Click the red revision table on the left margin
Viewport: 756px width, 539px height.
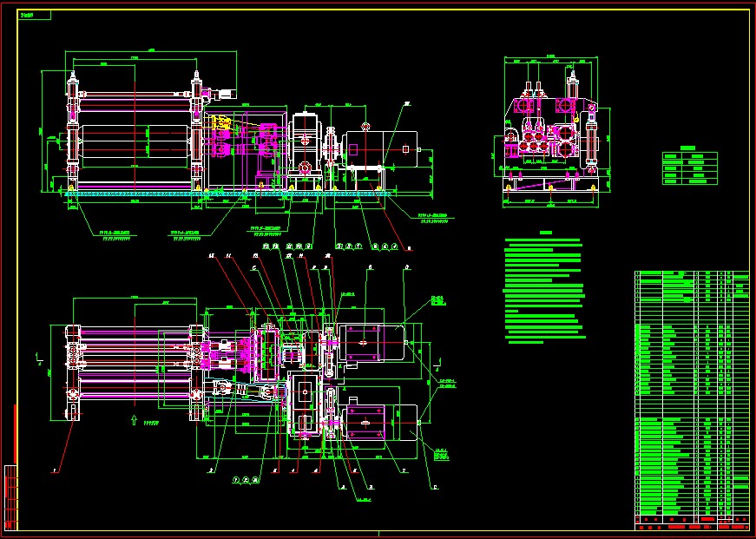(10, 497)
